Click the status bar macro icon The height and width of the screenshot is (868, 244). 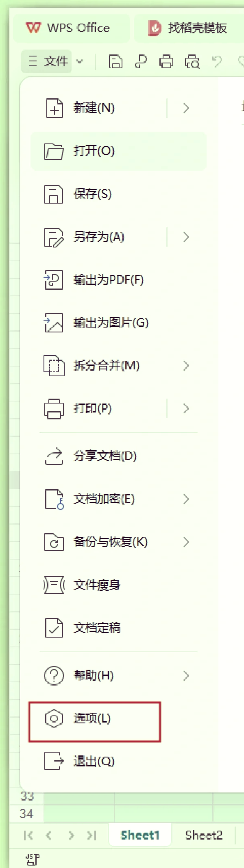[x=33, y=859]
